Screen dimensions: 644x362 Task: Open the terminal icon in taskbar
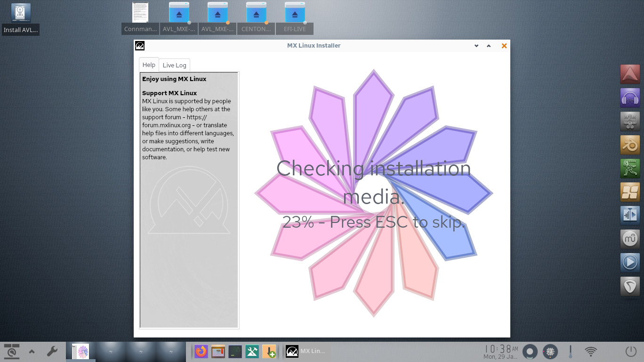[235, 352]
